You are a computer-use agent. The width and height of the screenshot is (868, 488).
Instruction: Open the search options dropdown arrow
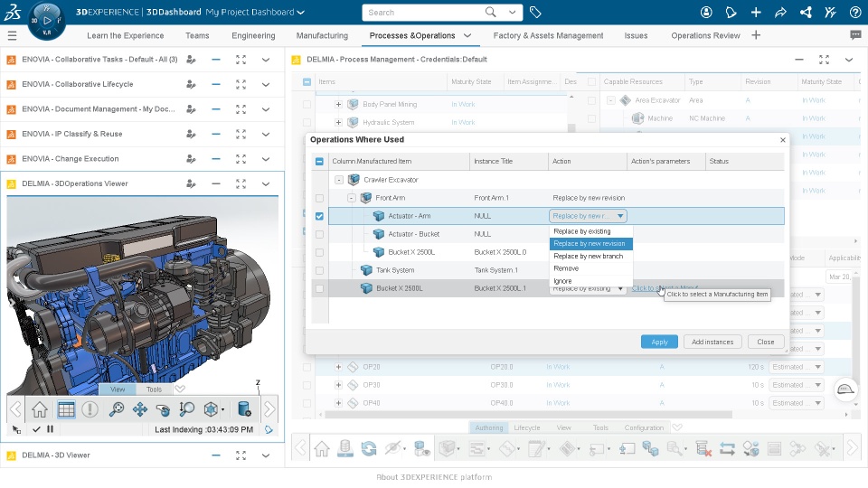coord(512,12)
